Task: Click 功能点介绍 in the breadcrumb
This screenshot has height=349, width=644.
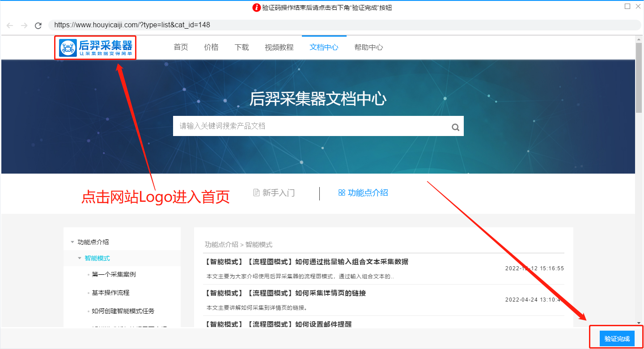Action: (x=221, y=245)
